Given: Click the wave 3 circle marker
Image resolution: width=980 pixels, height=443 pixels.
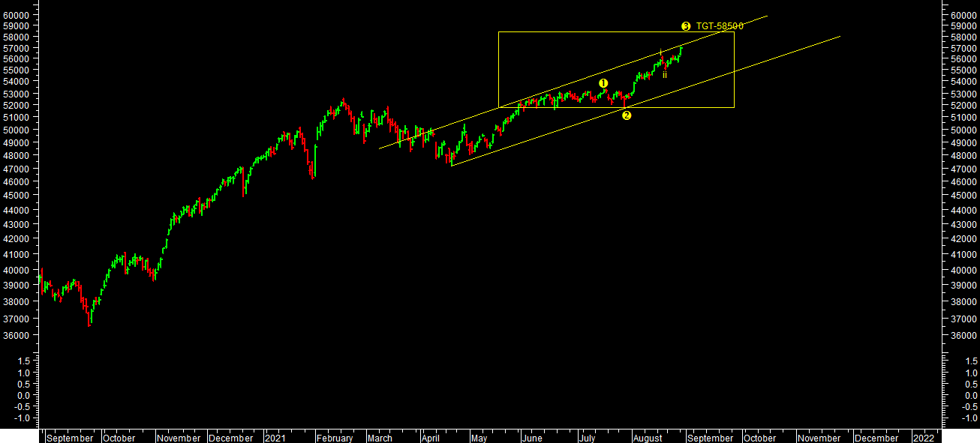Looking at the screenshot, I should click(x=685, y=26).
